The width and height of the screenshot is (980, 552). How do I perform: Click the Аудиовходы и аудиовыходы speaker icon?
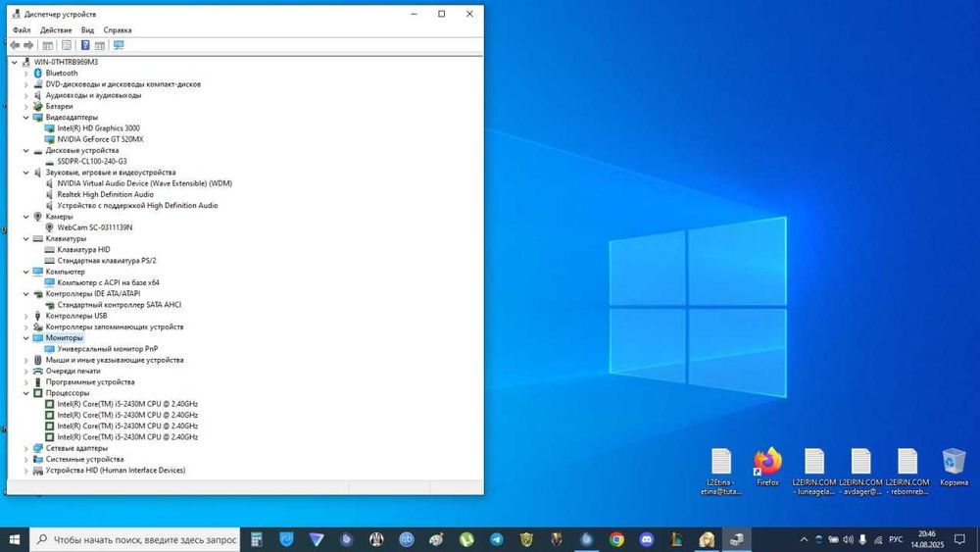[37, 95]
